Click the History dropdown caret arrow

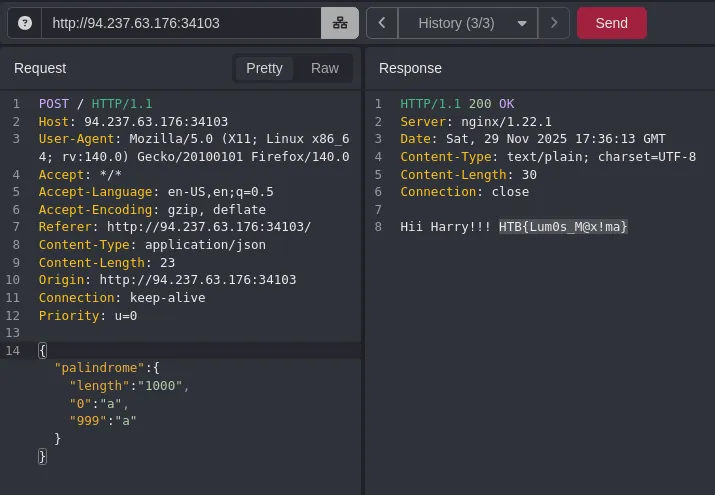click(521, 23)
